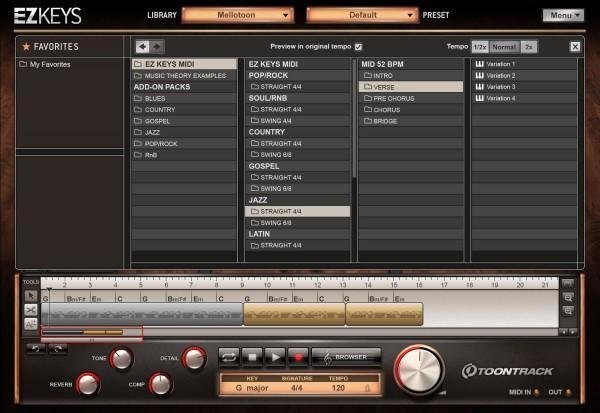Toggle the loop playback button
This screenshot has width=600, height=413.
[228, 355]
